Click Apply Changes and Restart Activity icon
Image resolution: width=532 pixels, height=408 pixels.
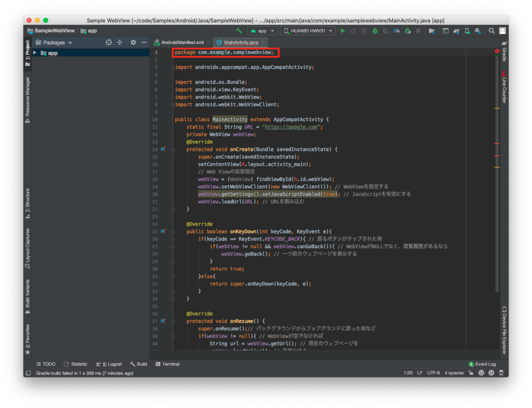pyautogui.click(x=353, y=31)
